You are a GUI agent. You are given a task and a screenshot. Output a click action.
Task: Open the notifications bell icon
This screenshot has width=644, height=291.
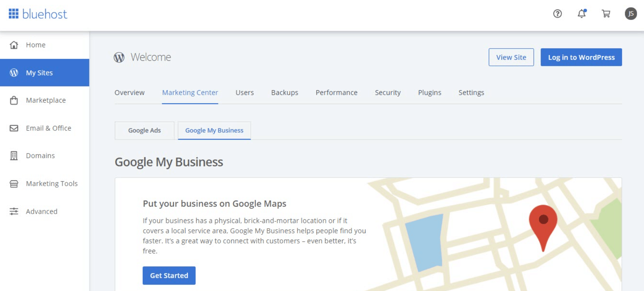click(x=582, y=13)
